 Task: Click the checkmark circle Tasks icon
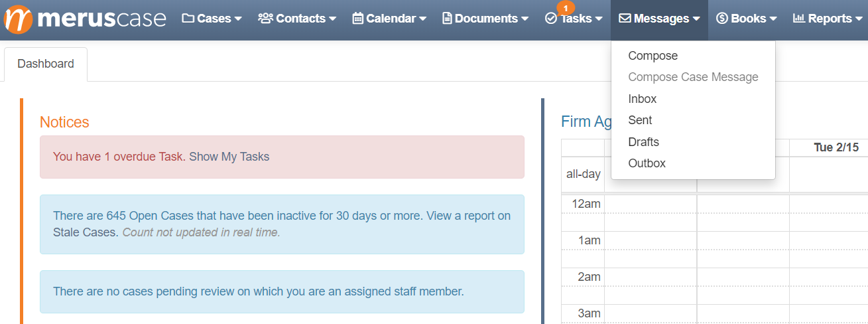point(551,19)
